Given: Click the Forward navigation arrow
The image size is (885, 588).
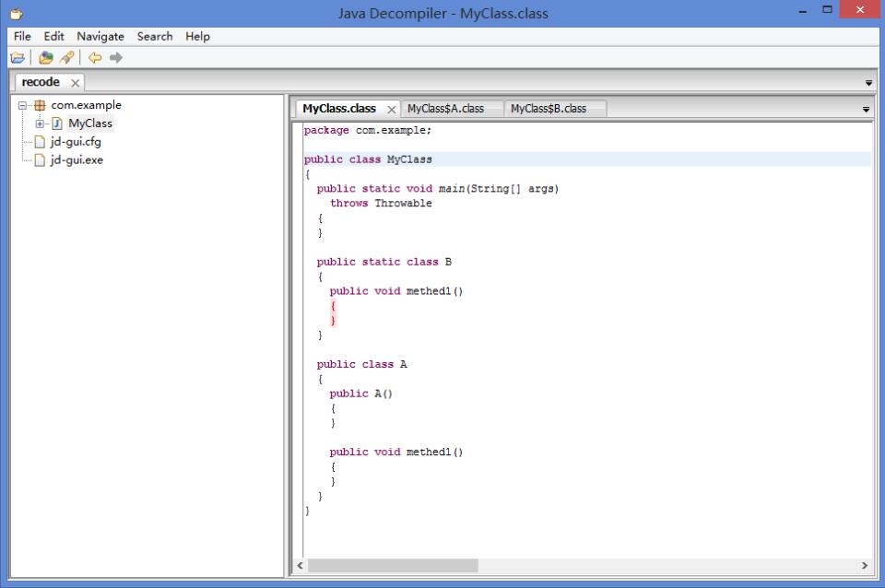Looking at the screenshot, I should pyautogui.click(x=115, y=58).
